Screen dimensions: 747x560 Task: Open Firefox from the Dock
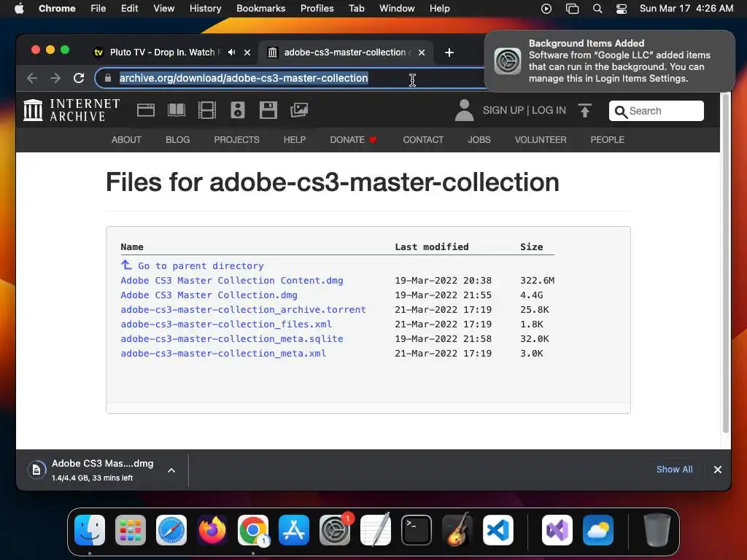(x=212, y=530)
